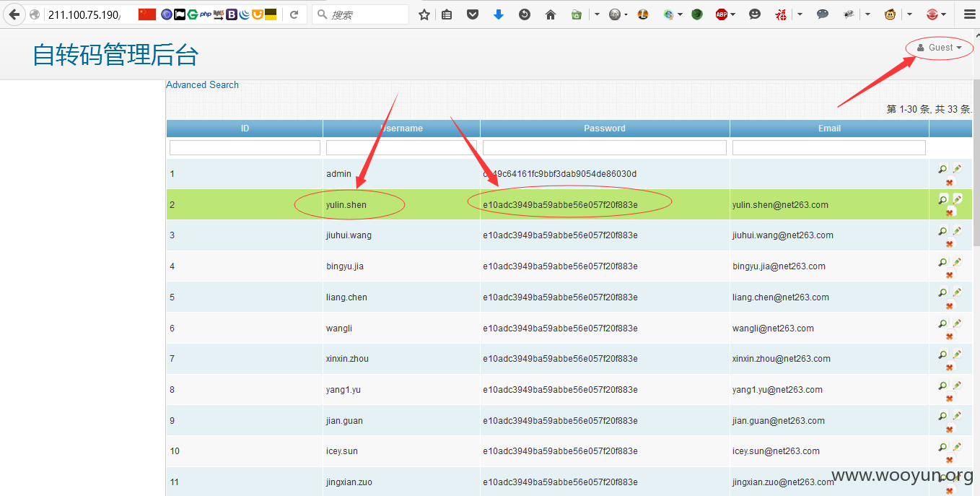This screenshot has height=496, width=980.
Task: Focus the Username filter input field
Action: (x=401, y=147)
